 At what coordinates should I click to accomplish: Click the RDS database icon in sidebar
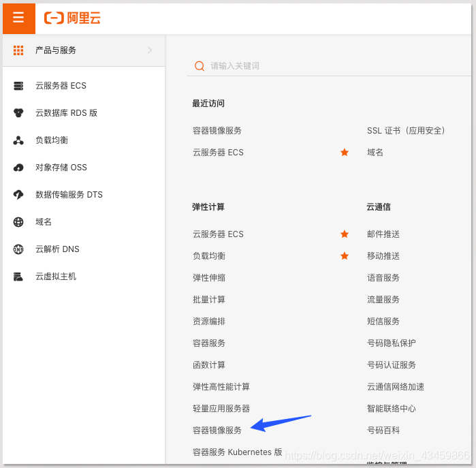click(x=18, y=113)
